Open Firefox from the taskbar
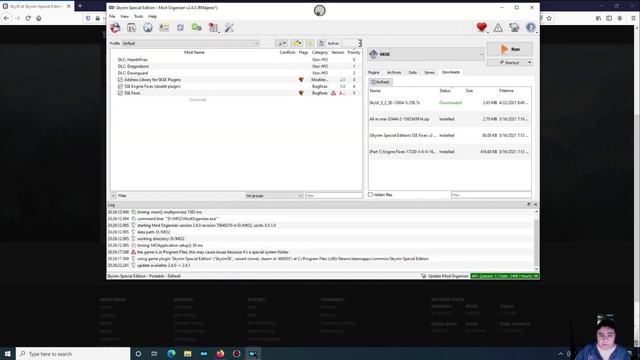The height and width of the screenshot is (360, 640). 220,353
